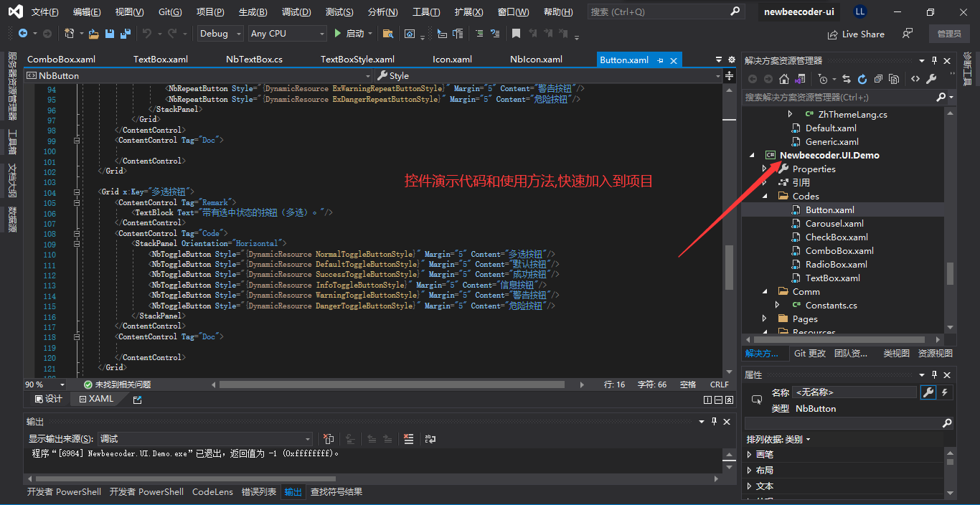Click the 排列依据: 类别 sort option
This screenshot has width=980, height=505.
pyautogui.click(x=778, y=439)
